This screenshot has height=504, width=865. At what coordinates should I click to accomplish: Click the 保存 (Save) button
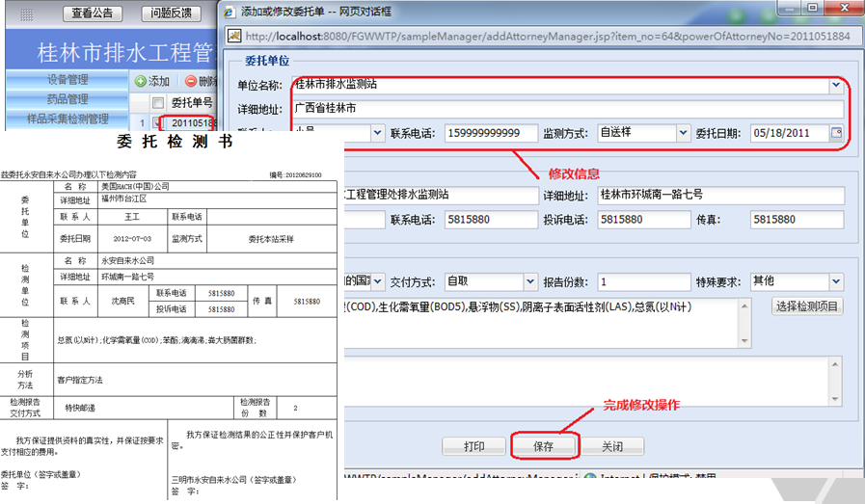click(x=544, y=446)
